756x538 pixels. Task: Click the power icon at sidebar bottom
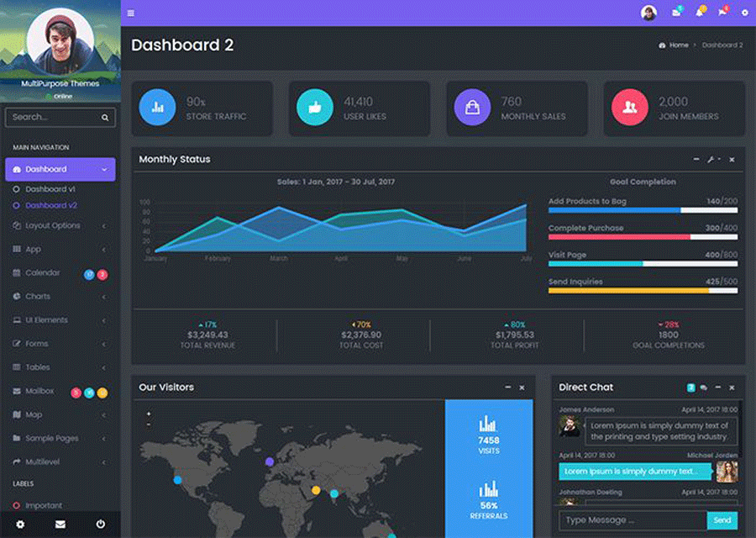pos(100,524)
